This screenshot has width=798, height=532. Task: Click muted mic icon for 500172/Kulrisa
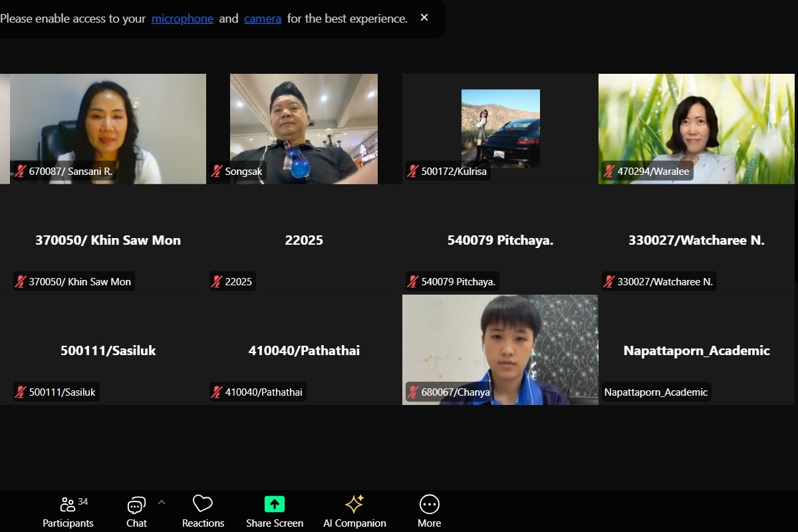413,172
